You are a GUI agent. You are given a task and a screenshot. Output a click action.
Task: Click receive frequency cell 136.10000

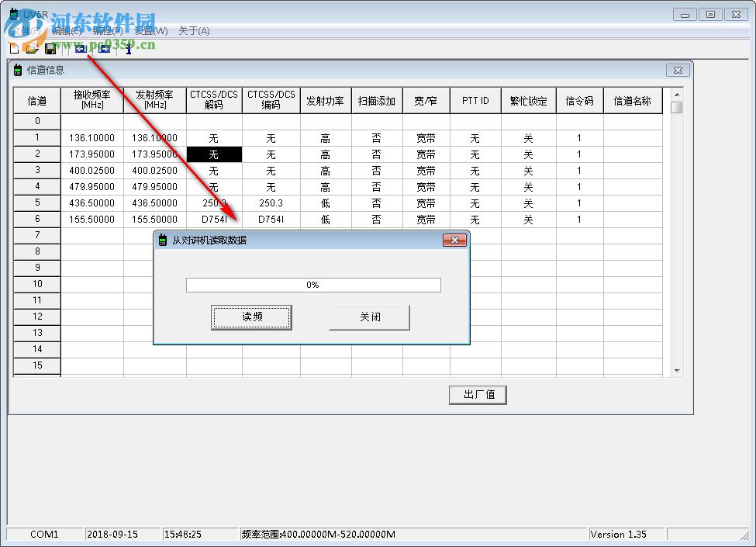pos(92,138)
